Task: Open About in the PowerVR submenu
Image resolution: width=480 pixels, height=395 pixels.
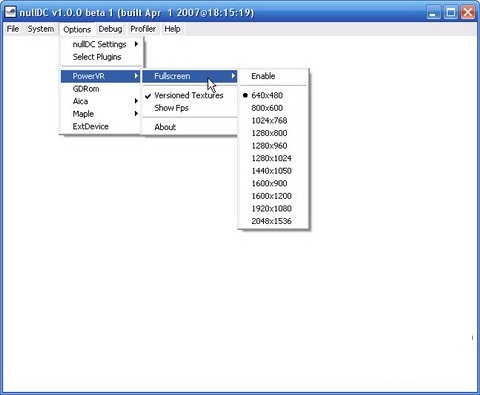Action: (x=190, y=127)
